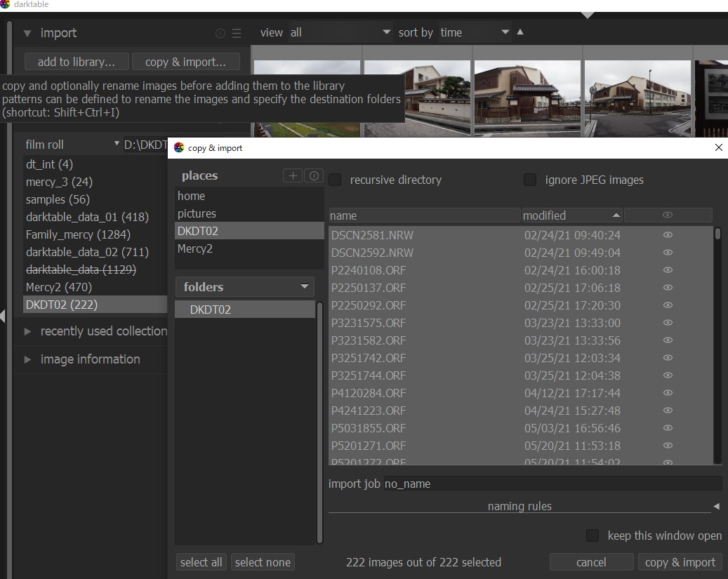This screenshot has height=579, width=728.
Task: Select Family_mercy (1284) film roll
Action: 95,234
